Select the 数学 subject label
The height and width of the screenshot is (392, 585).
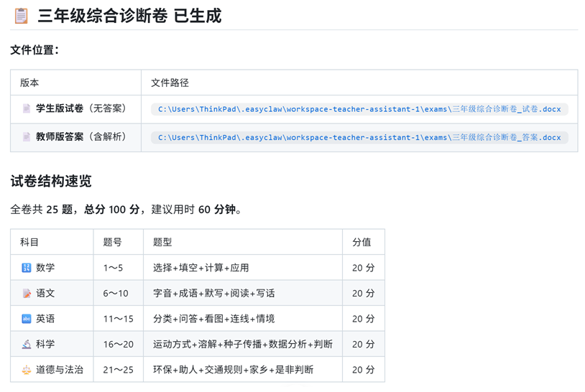45,268
